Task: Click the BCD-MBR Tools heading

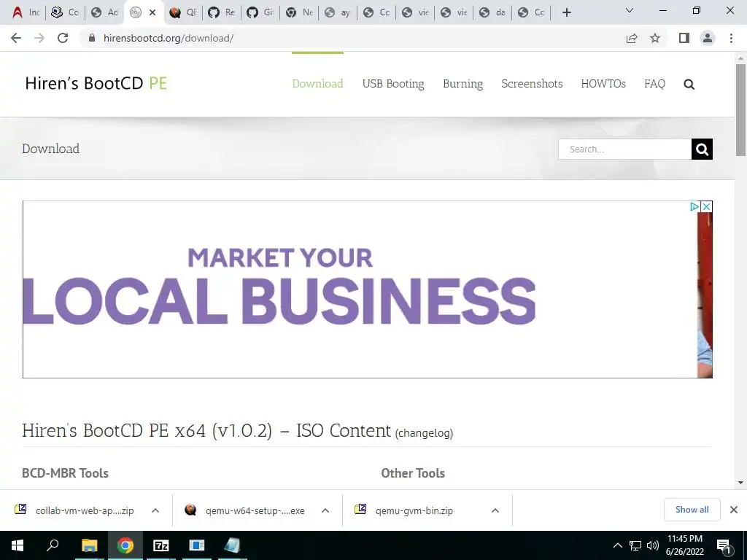Action: [x=65, y=472]
